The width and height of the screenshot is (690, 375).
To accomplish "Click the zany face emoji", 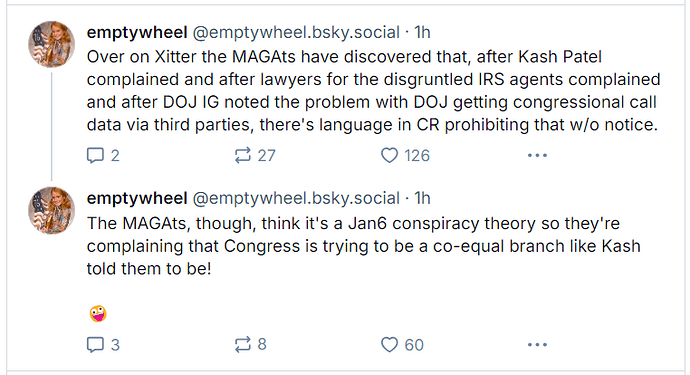I will (98, 314).
